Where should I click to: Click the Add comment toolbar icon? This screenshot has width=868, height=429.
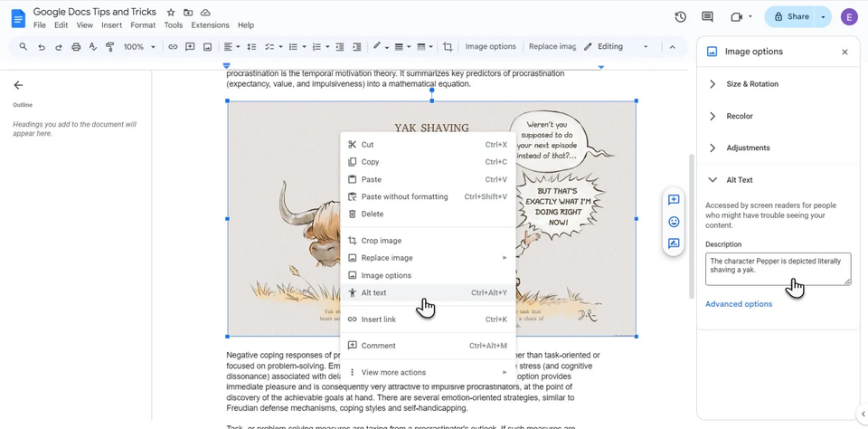[190, 47]
